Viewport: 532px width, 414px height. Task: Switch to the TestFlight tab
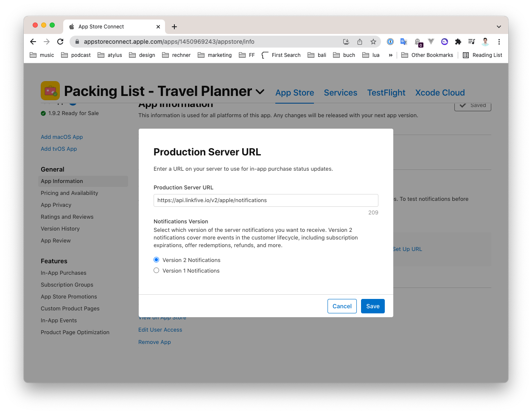tap(386, 93)
